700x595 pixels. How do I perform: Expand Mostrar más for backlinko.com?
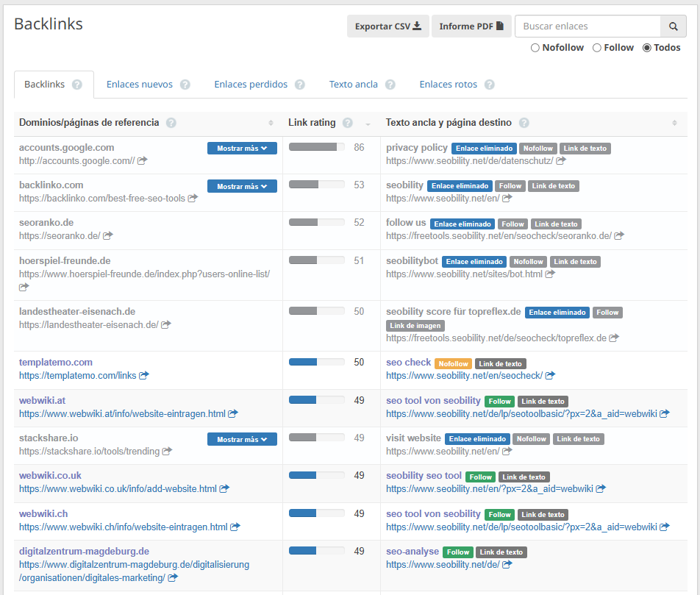pyautogui.click(x=242, y=186)
